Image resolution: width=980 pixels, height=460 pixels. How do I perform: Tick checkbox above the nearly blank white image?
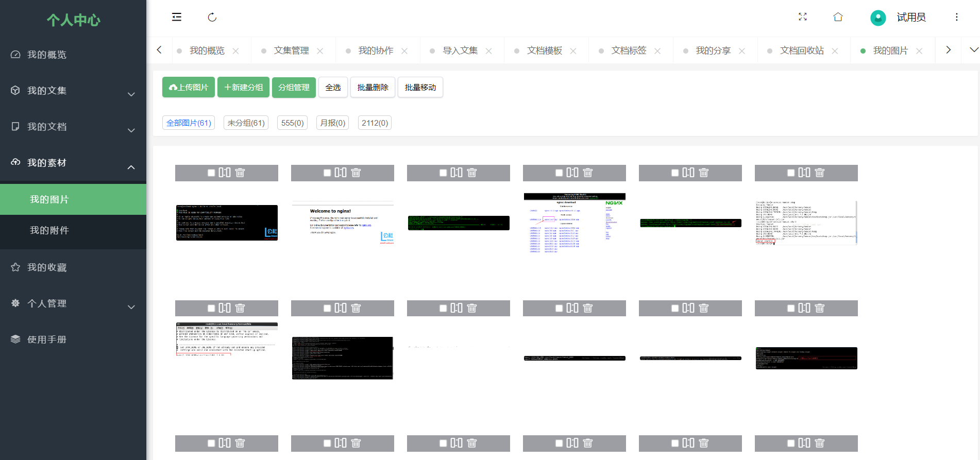click(443, 309)
